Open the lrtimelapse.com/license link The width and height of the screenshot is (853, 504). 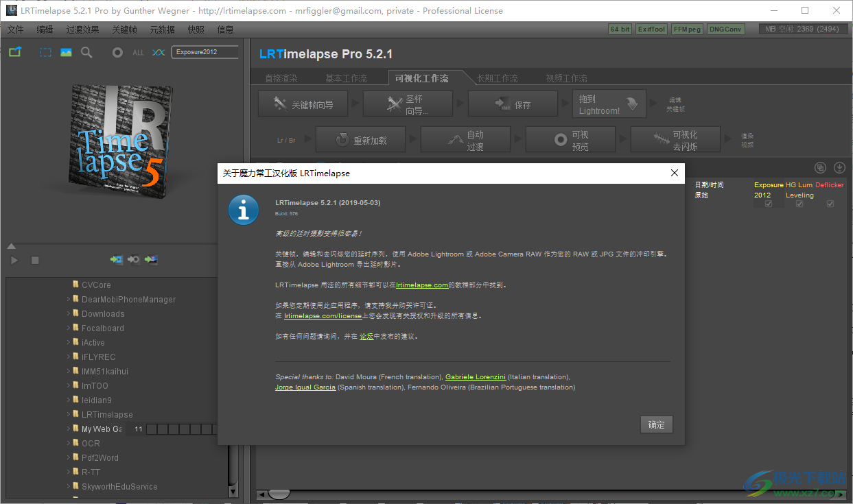pos(323,316)
